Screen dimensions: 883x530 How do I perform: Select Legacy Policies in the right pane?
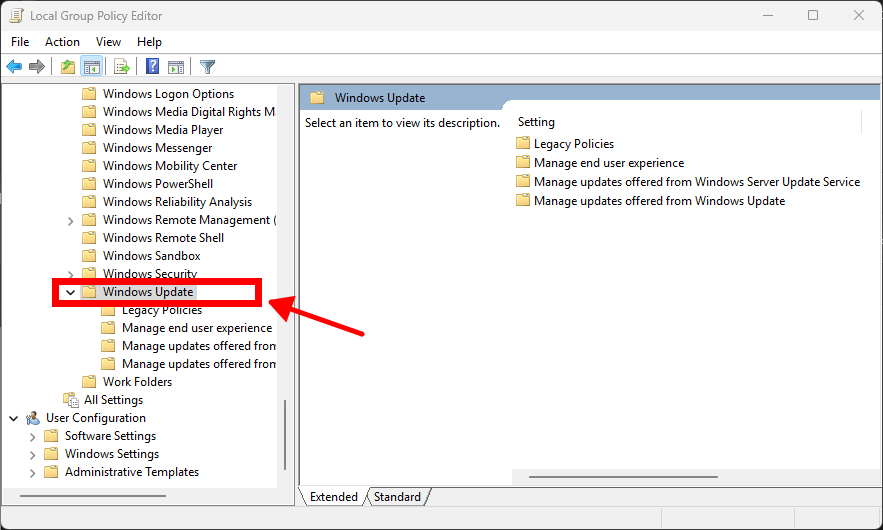click(x=573, y=144)
